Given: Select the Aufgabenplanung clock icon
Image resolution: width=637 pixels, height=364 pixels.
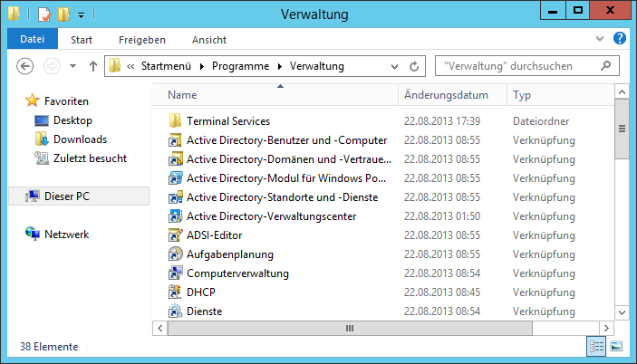Looking at the screenshot, I should 175,254.
